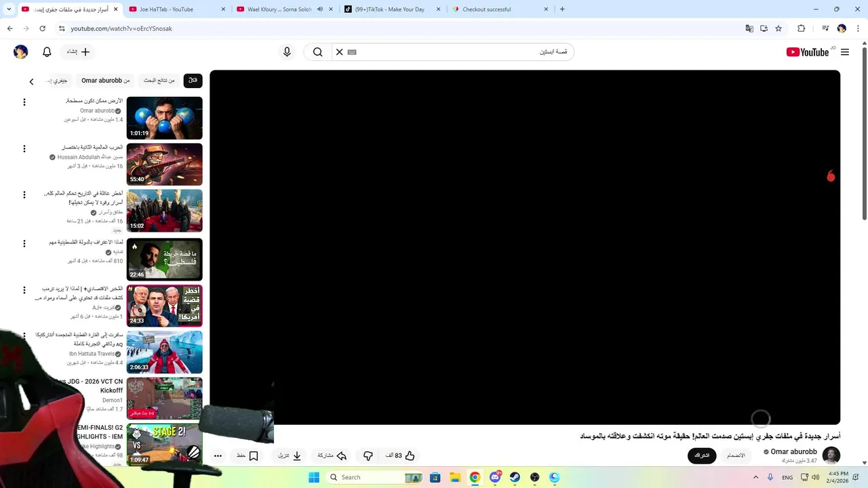Viewport: 868px width, 488px height.
Task: Open the on-screen keyboard icon in search box
Action: [x=352, y=52]
